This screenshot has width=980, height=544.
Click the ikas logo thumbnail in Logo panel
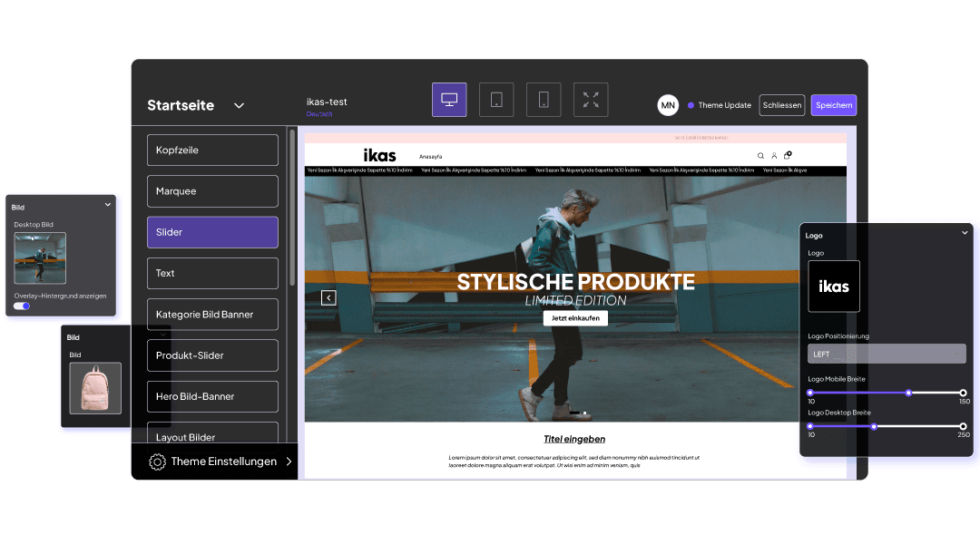click(x=834, y=286)
